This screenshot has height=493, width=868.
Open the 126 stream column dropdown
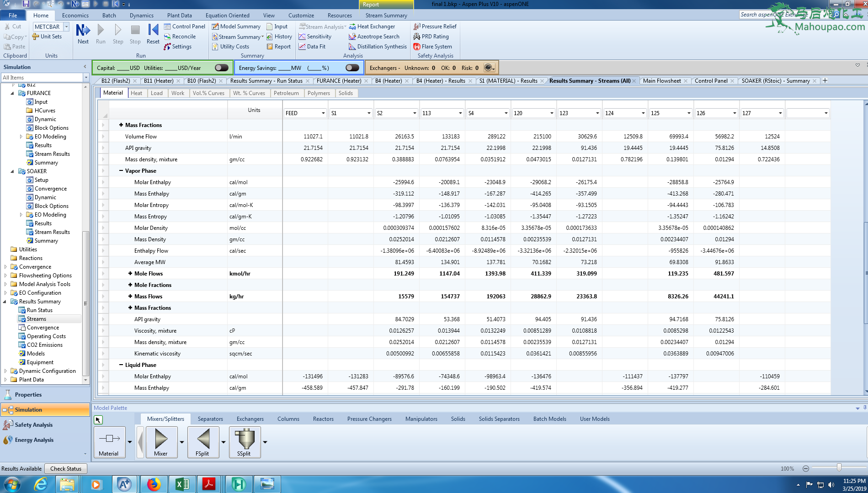(x=735, y=113)
